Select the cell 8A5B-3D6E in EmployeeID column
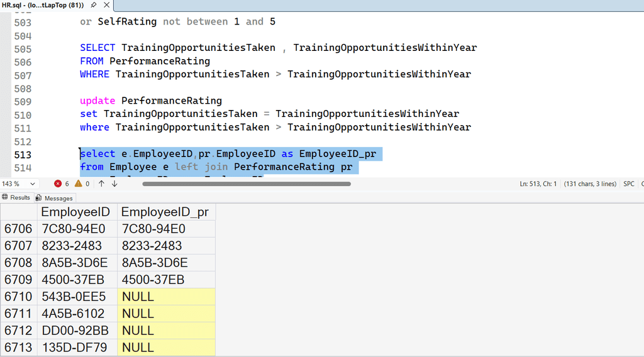This screenshot has width=644, height=357. coord(77,263)
